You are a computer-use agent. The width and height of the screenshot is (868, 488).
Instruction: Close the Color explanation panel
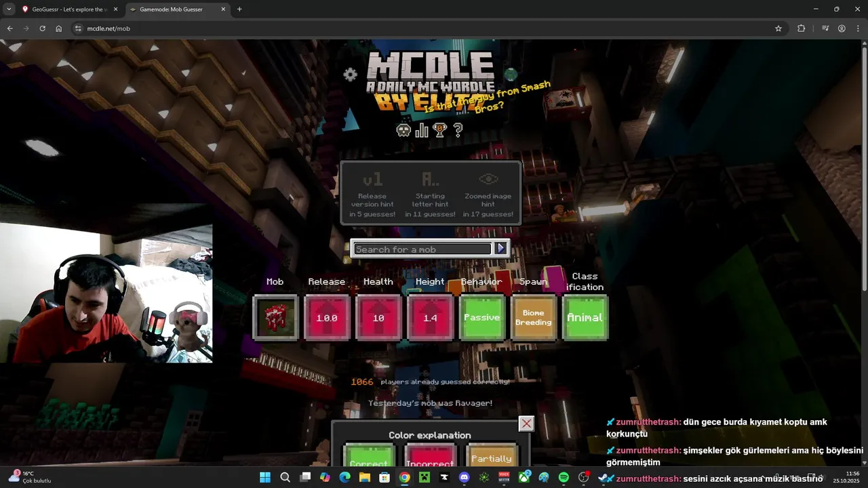click(x=526, y=424)
